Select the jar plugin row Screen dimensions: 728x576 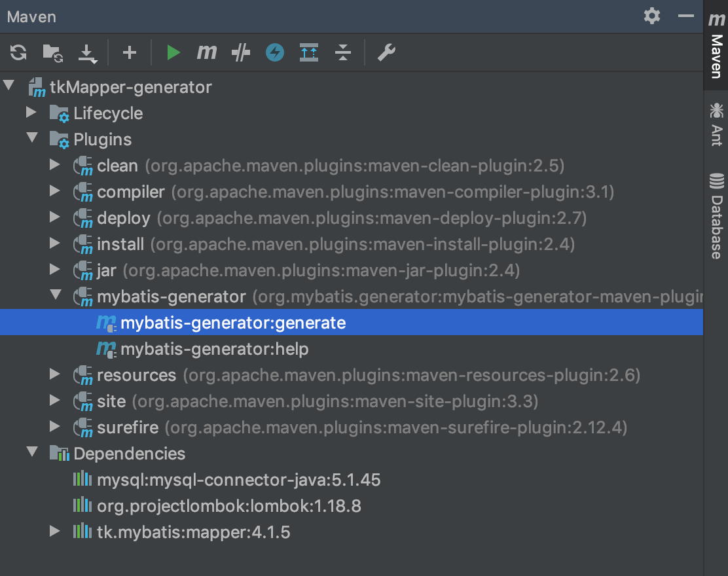pyautogui.click(x=352, y=270)
